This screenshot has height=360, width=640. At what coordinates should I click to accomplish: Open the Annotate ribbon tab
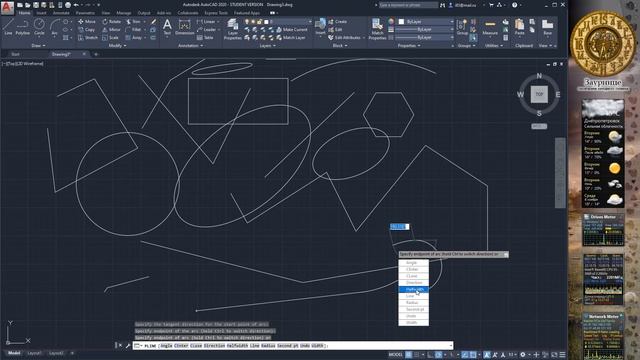(61, 13)
